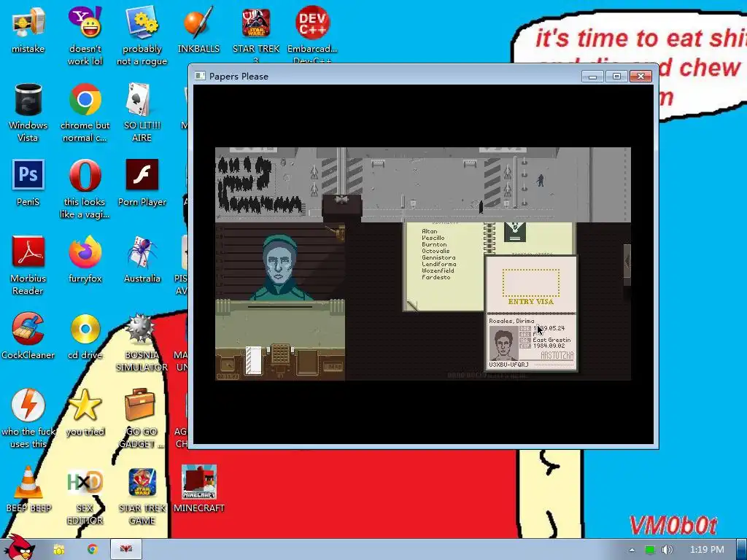This screenshot has width=747, height=560.
Task: Pull out the stamp bar tab at the game's right edge
Action: (x=627, y=265)
